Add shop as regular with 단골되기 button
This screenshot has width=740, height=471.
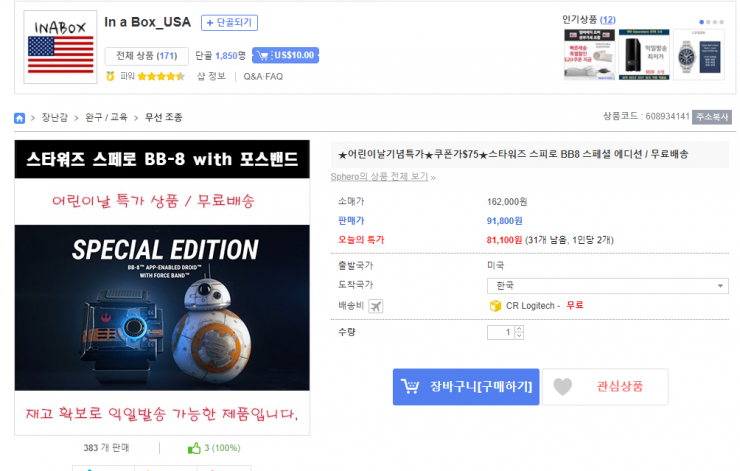(229, 23)
